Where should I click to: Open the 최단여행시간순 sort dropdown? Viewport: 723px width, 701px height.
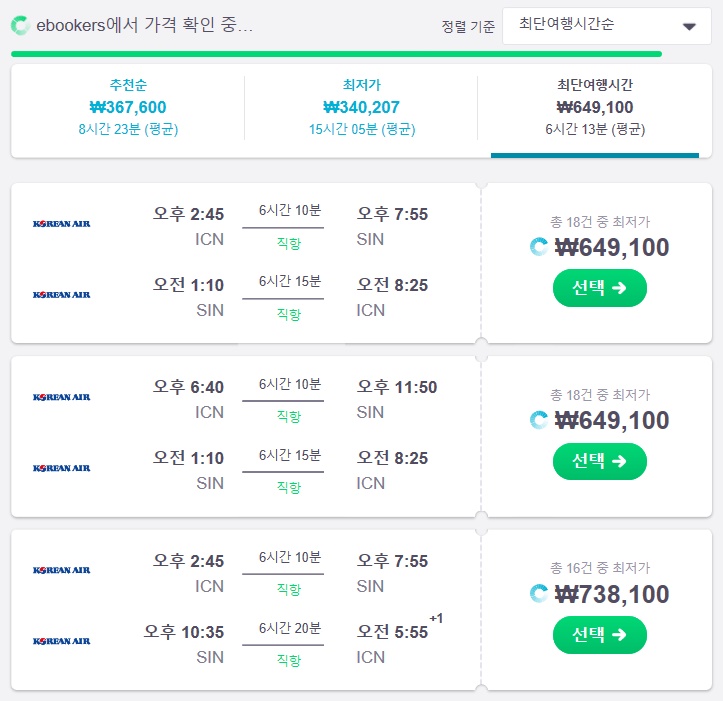point(607,26)
